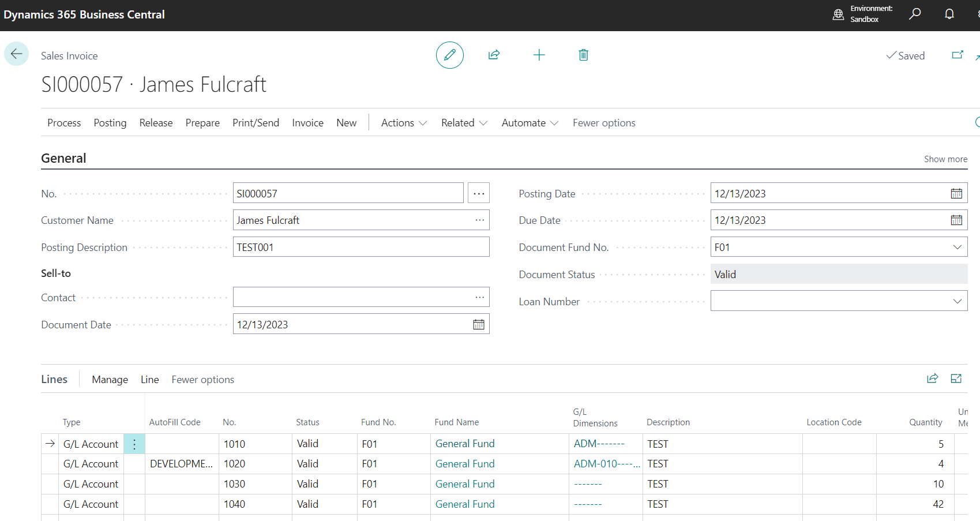This screenshot has width=980, height=521.
Task: Open General Fund link for line 1040
Action: (x=465, y=504)
